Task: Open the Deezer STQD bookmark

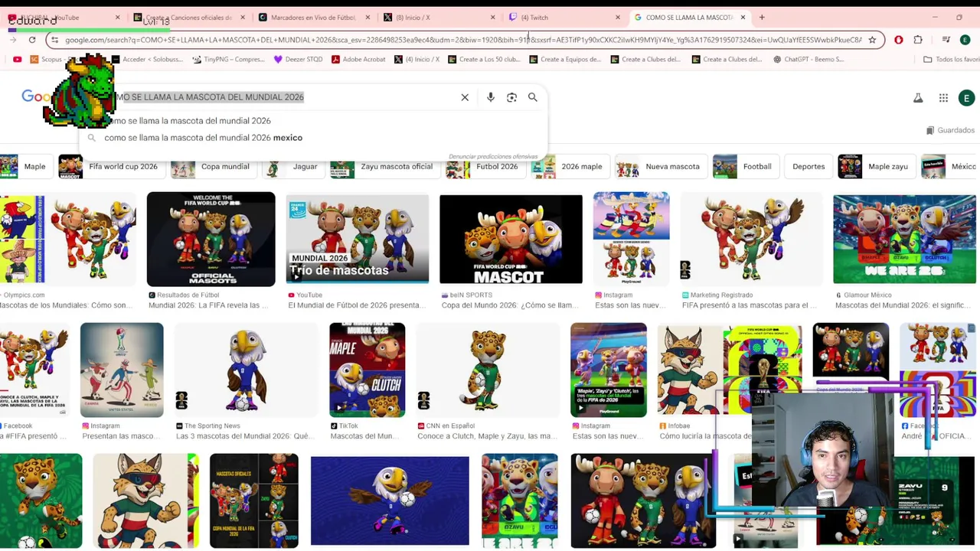Action: pyautogui.click(x=298, y=59)
